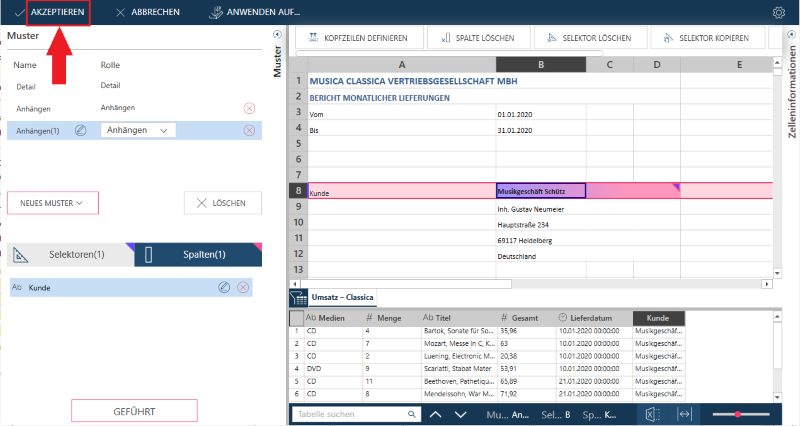
Task: Expand the Neues Muster dropdown button
Action: (x=53, y=203)
